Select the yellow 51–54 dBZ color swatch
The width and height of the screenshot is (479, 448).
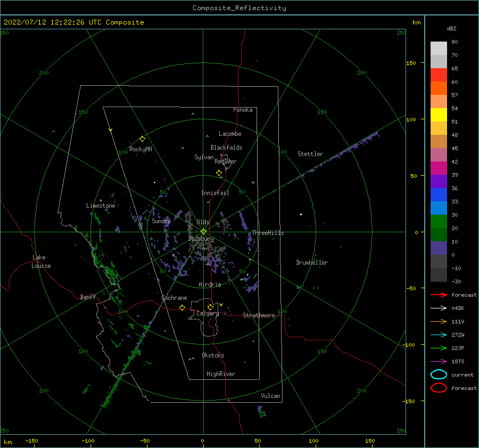(439, 115)
